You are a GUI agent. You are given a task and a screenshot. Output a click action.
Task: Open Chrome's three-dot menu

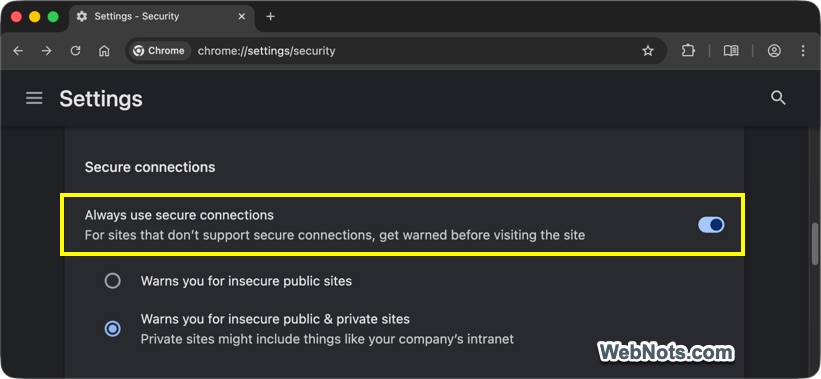coord(803,51)
